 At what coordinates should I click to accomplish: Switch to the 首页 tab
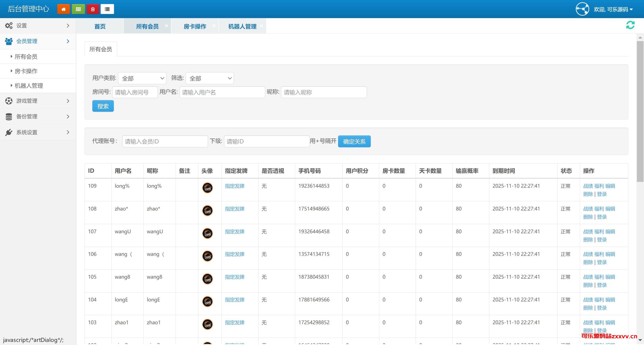click(100, 26)
